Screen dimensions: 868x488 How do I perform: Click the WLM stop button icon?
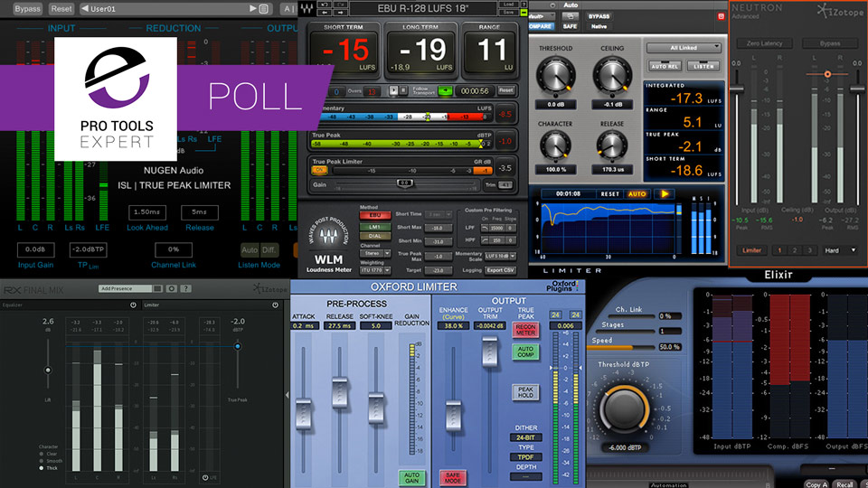[x=403, y=90]
